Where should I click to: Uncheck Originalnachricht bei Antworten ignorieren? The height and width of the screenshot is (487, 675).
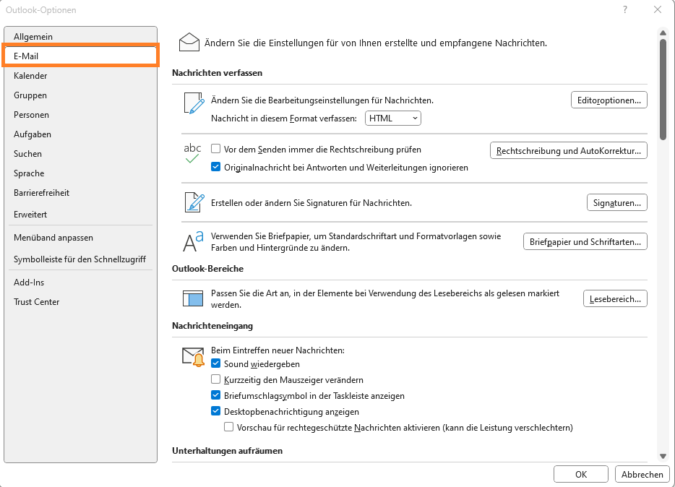point(216,167)
